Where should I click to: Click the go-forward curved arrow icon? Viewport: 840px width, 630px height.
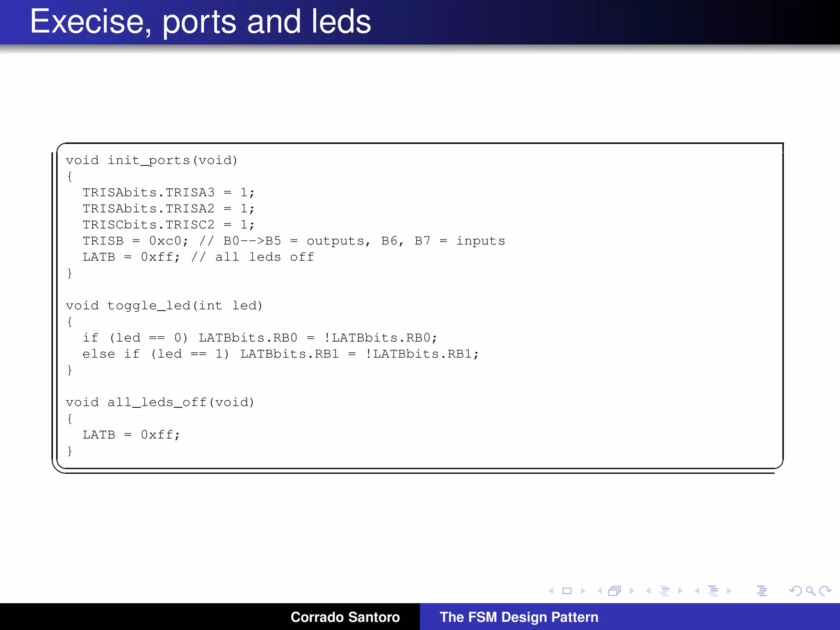point(825,591)
